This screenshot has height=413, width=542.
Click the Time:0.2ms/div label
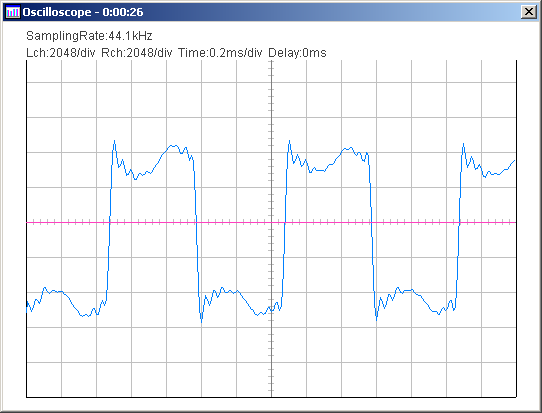(220, 53)
